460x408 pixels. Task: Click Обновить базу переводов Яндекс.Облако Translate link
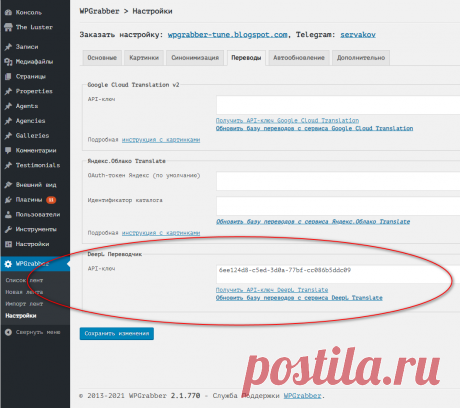313,222
